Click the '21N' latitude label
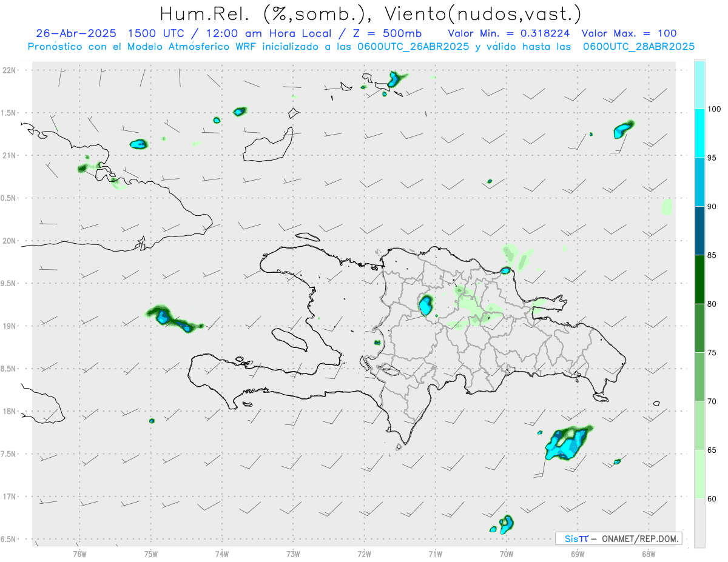 tap(9, 155)
